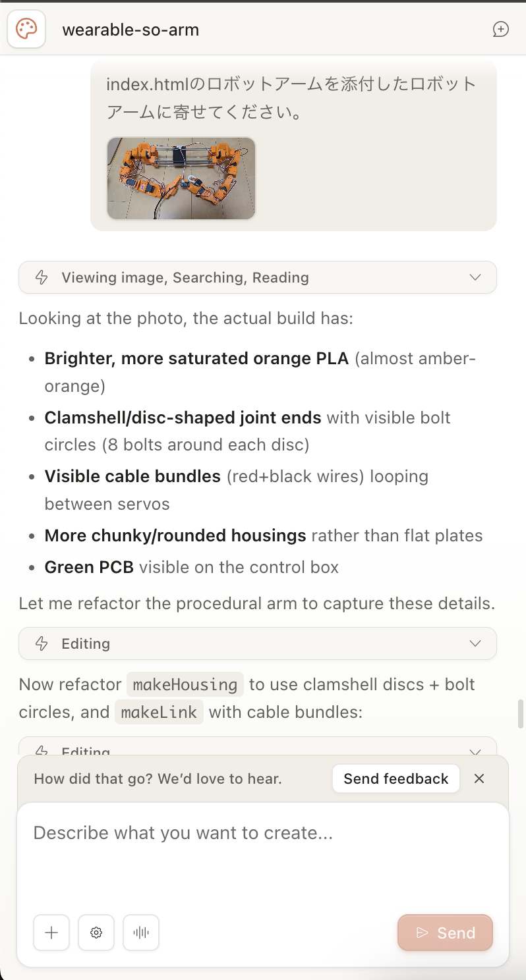Start a new chat with plus-bubble icon
The width and height of the screenshot is (526, 980).
tap(501, 30)
